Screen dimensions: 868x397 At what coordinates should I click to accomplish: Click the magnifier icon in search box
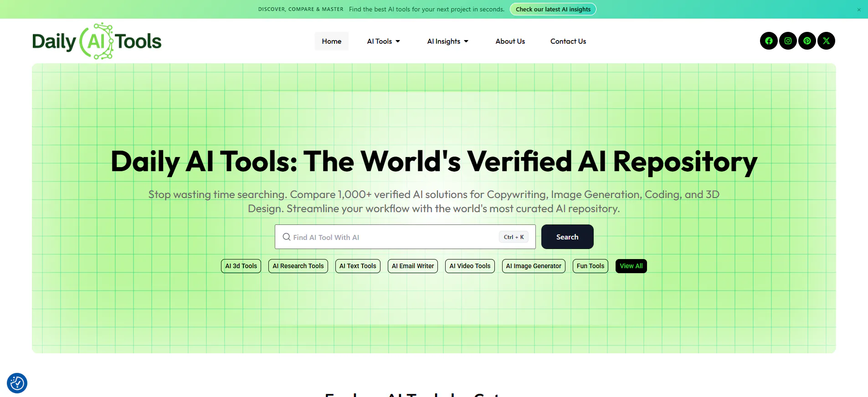point(287,237)
